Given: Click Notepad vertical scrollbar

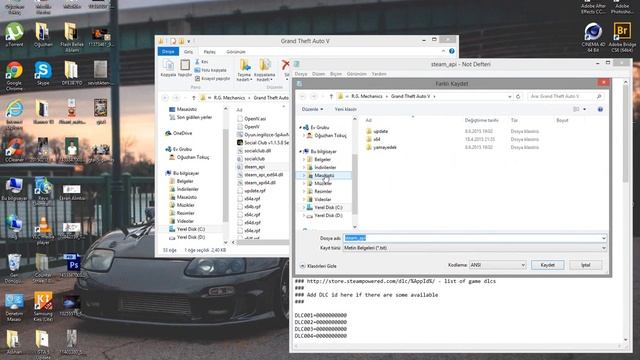Looking at the screenshot, I should point(625,210).
